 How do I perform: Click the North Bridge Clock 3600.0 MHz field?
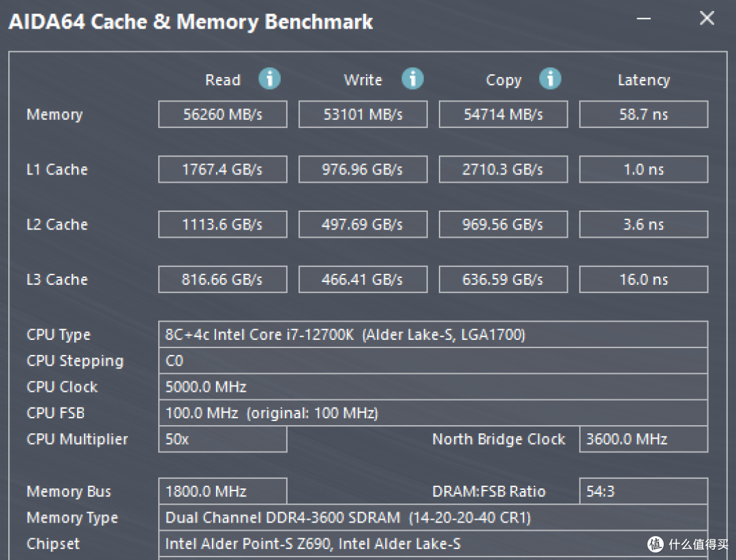click(x=643, y=439)
